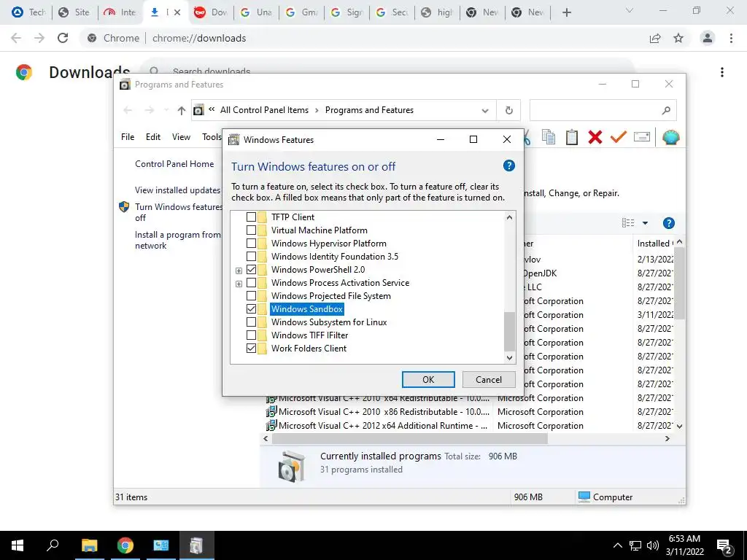Click the red X delete toolbar icon
Viewport: 747px width, 560px height.
tap(595, 138)
